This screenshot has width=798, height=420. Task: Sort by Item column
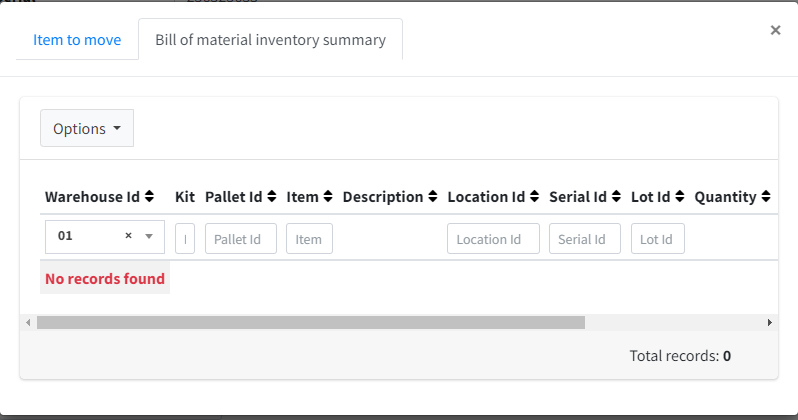click(x=327, y=197)
